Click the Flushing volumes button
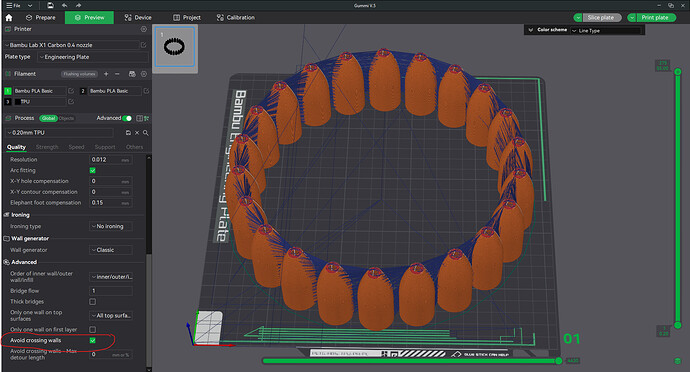This screenshot has width=690, height=372. [x=80, y=74]
